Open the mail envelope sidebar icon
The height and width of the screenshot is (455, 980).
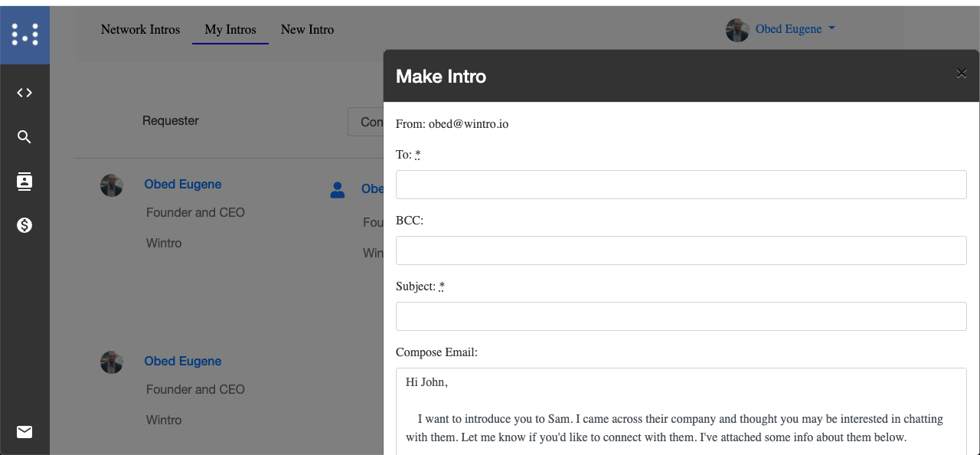tap(24, 432)
